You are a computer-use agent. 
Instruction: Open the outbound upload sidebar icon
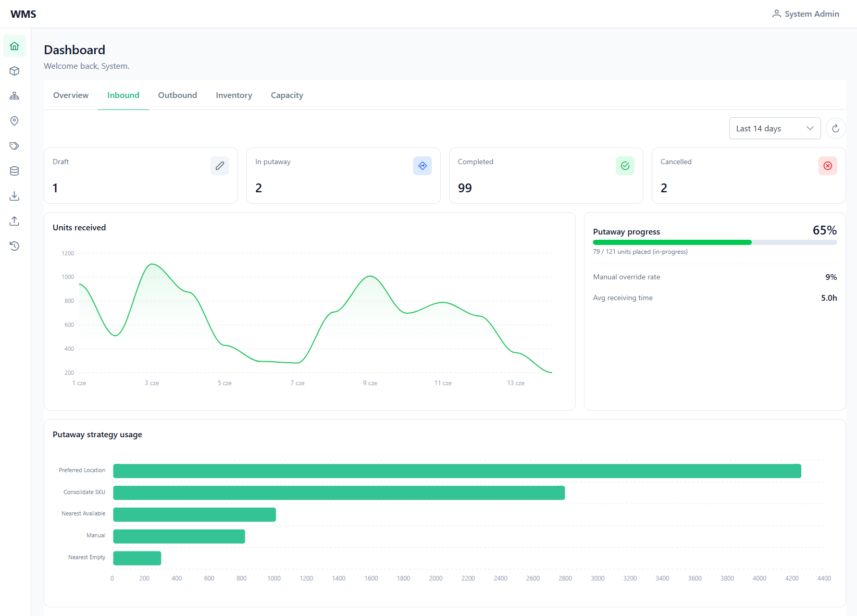pos(15,221)
